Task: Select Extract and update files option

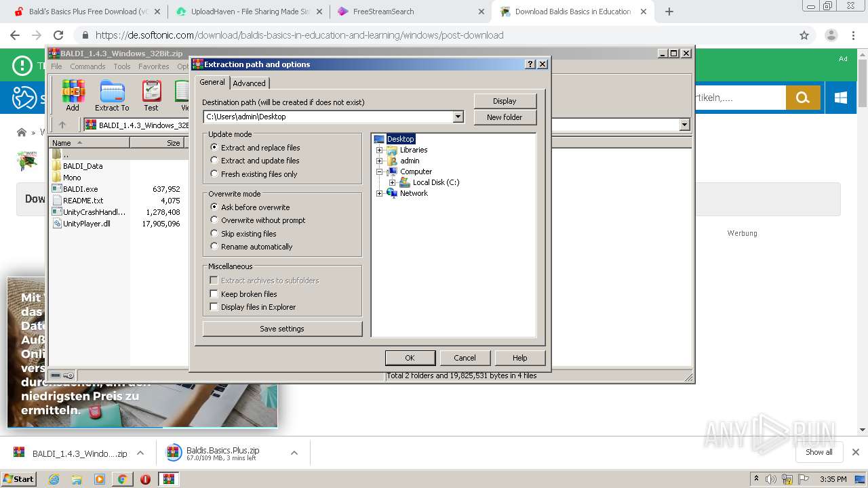Action: [214, 161]
